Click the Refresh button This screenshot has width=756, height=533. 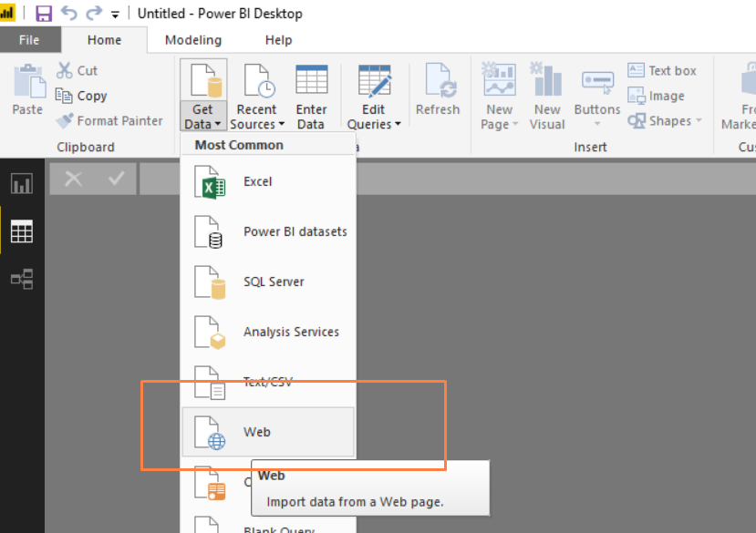pyautogui.click(x=438, y=90)
